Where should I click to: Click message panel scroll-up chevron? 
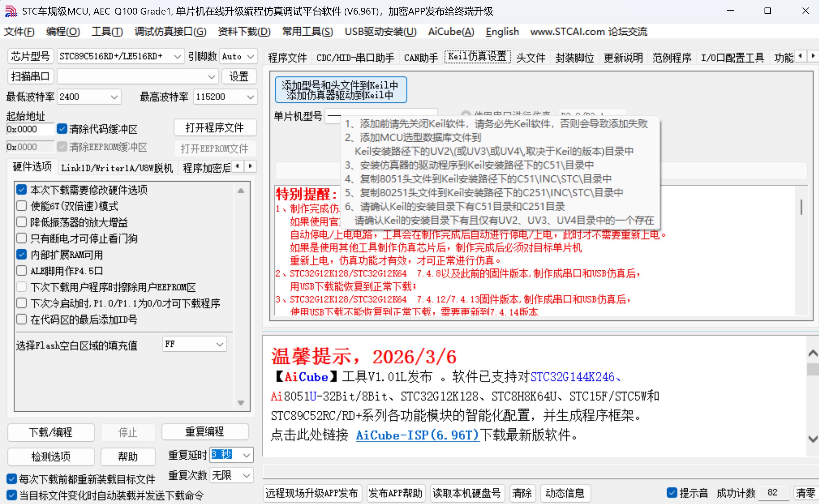click(x=813, y=353)
